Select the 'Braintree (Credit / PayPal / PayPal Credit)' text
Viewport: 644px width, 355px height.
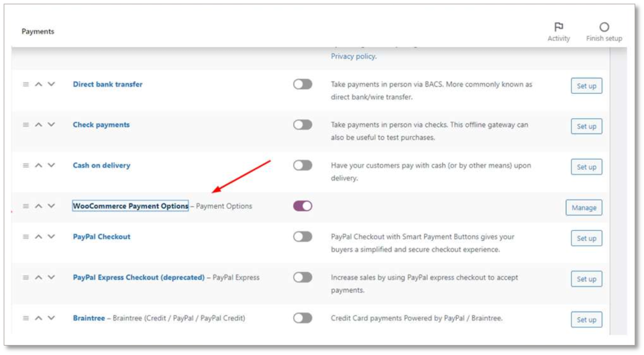pyautogui.click(x=178, y=318)
